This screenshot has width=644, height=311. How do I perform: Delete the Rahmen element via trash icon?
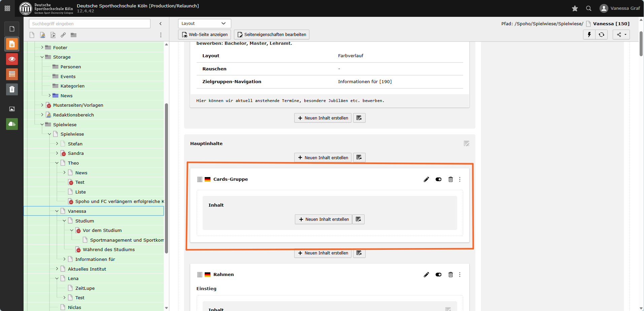(x=450, y=275)
